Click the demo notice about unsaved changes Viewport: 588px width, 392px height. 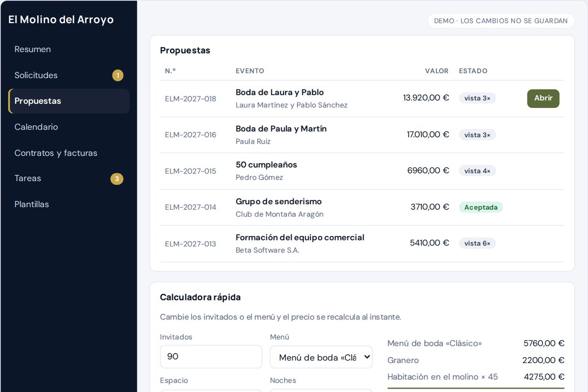(501, 21)
